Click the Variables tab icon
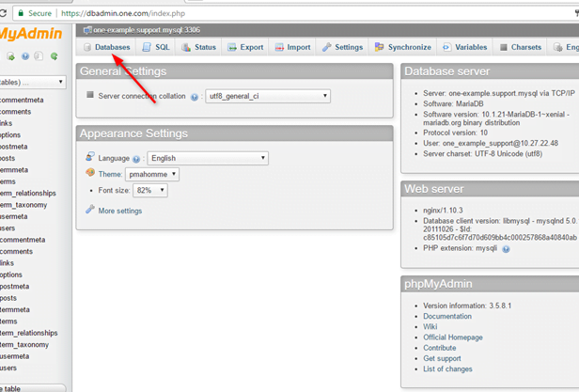This screenshot has width=579, height=392. click(446, 47)
